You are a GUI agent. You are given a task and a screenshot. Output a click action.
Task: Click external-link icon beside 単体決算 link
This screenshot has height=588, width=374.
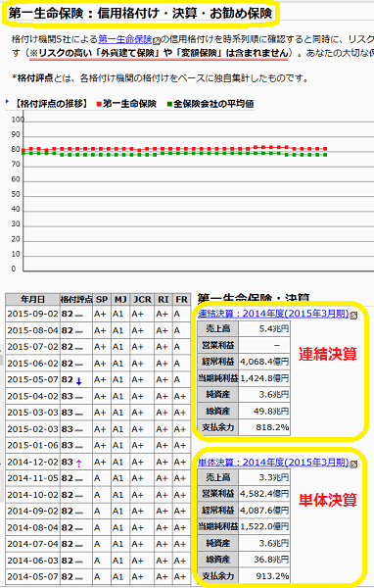(x=353, y=465)
